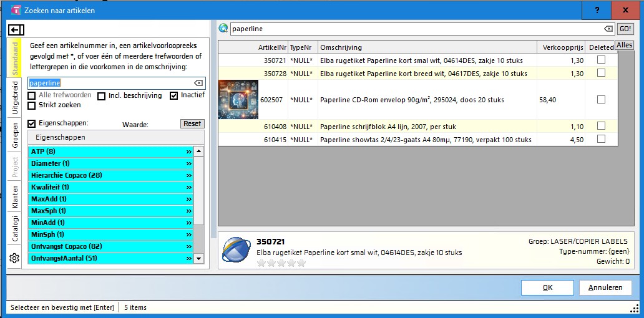Sort by the Omschrijving column header
This screenshot has width=644, height=318.
[427, 47]
